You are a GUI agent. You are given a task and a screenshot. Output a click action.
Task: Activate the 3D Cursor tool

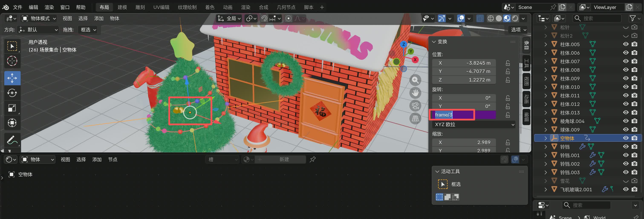(x=12, y=61)
